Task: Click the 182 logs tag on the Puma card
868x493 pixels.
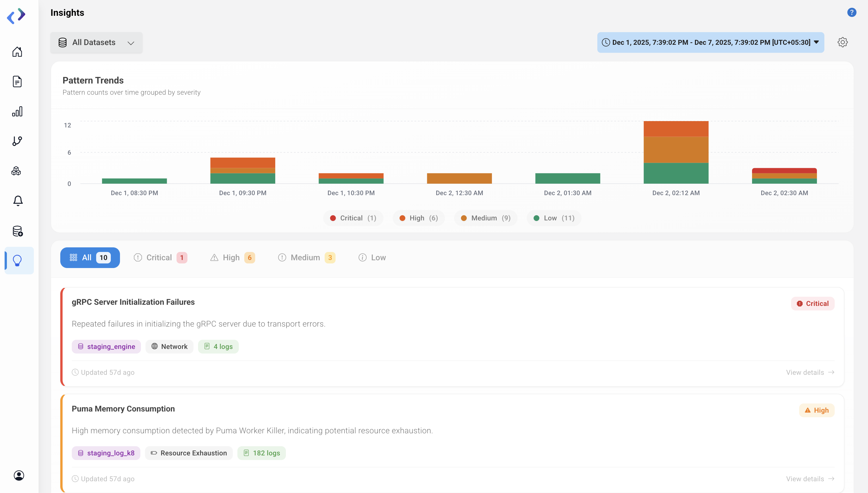Action: [x=261, y=453]
